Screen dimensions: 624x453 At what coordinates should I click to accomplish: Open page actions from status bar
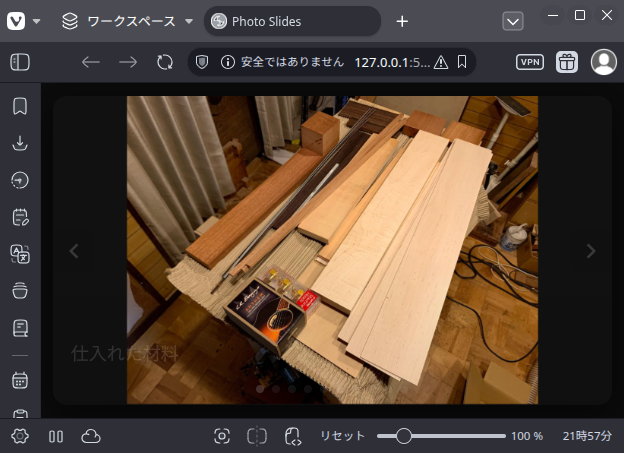click(293, 436)
